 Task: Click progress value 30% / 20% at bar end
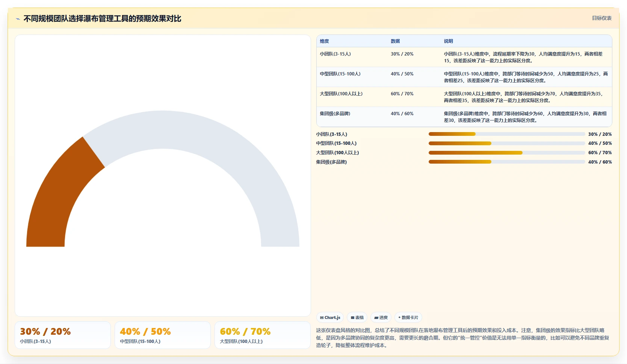pos(600,134)
